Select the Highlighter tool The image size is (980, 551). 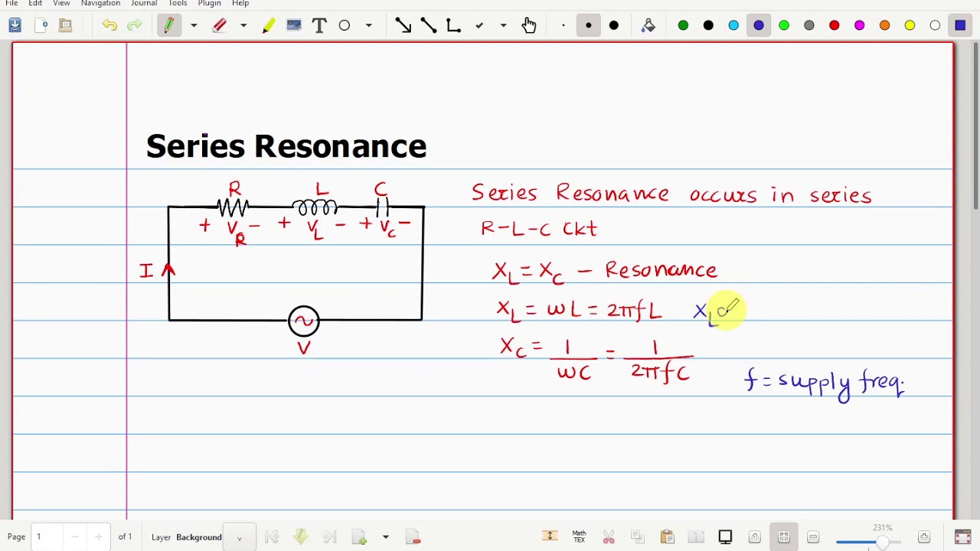coord(269,25)
